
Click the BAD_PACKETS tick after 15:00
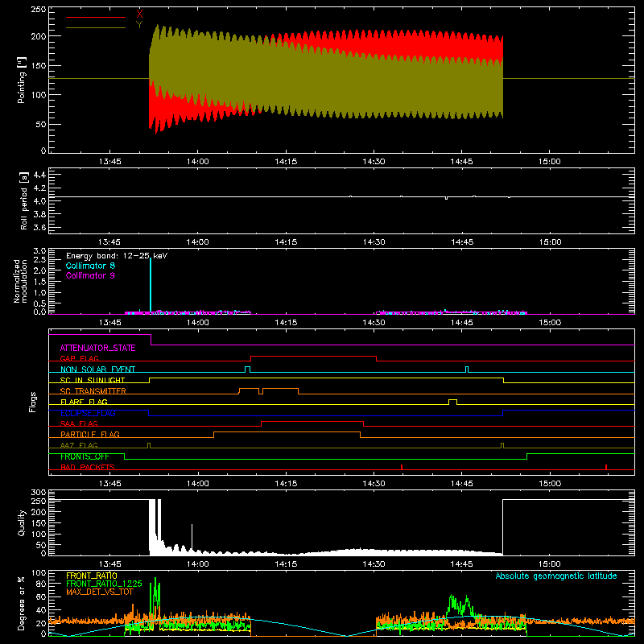(606, 467)
